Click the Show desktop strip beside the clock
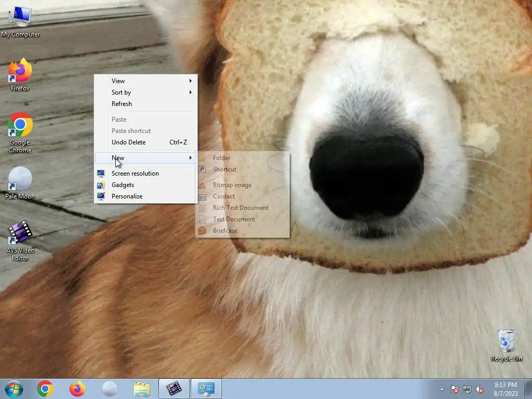This screenshot has height=399, width=532. (x=529, y=389)
